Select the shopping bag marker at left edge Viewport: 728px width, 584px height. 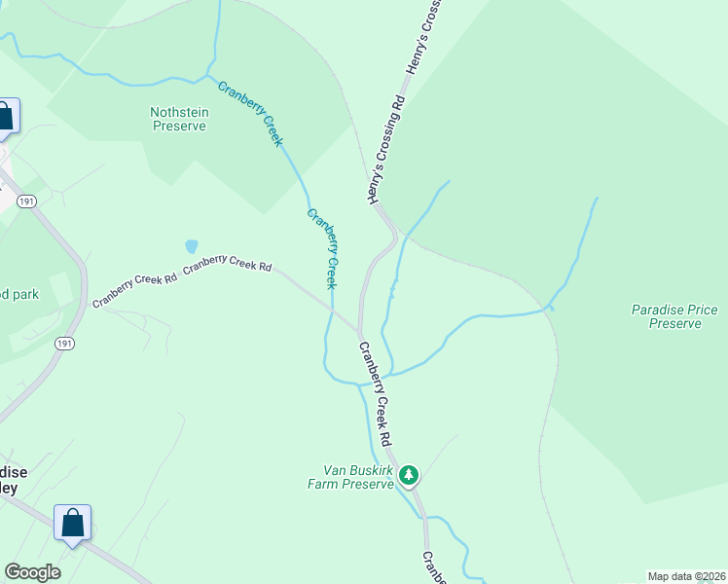tap(7, 118)
